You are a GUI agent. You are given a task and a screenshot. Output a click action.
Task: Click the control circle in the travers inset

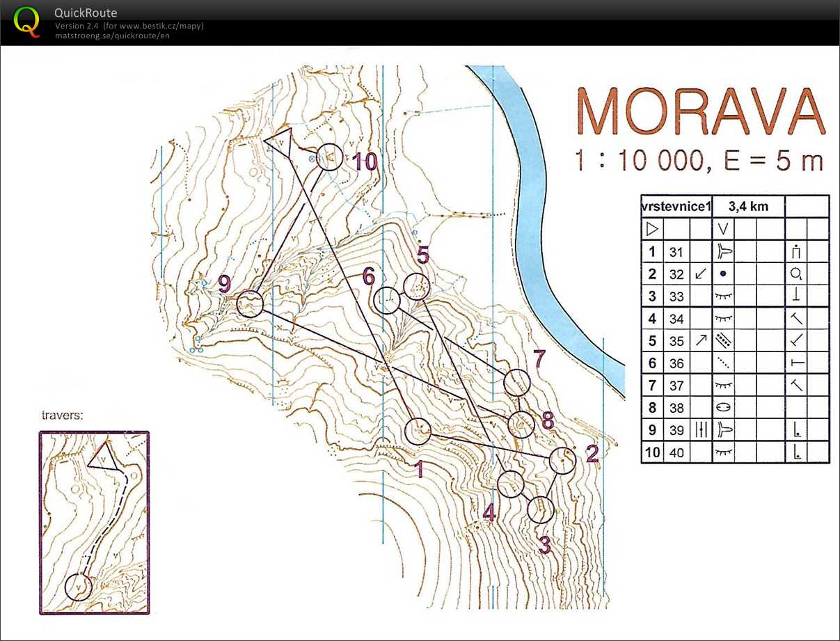point(79,587)
